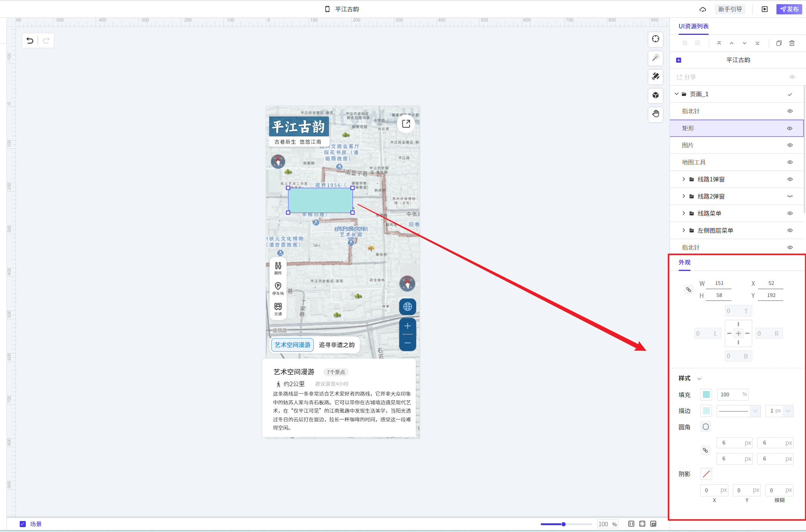Delete the selected layer
The width and height of the screenshot is (806, 532).
(x=792, y=43)
